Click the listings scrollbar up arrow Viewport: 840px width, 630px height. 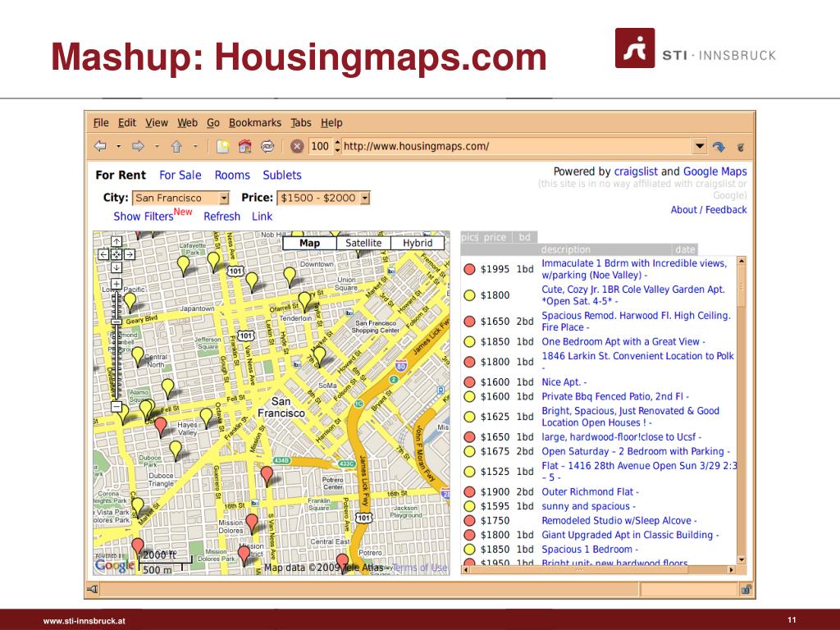[x=742, y=261]
